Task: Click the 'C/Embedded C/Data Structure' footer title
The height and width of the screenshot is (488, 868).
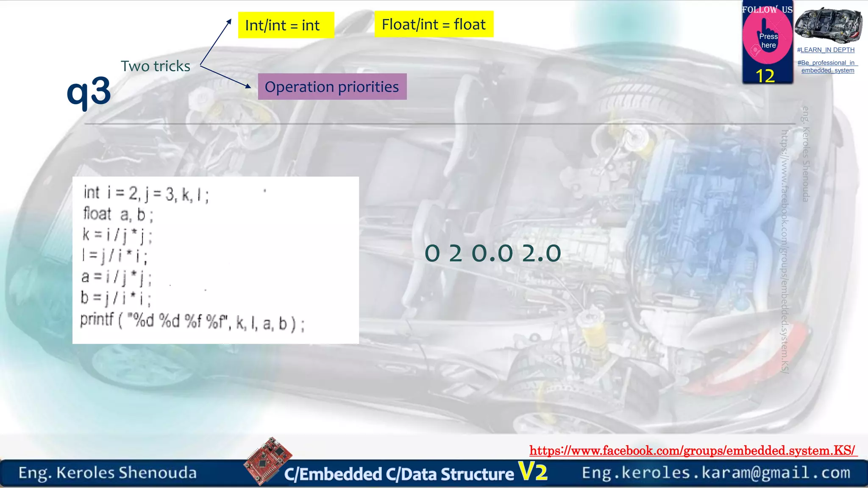Action: pos(399,474)
